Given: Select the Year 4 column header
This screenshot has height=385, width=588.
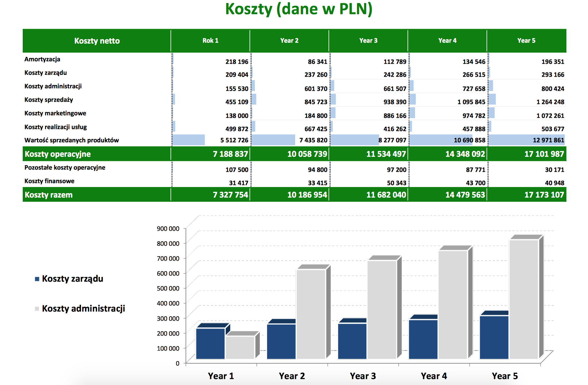Looking at the screenshot, I should click(x=447, y=41).
